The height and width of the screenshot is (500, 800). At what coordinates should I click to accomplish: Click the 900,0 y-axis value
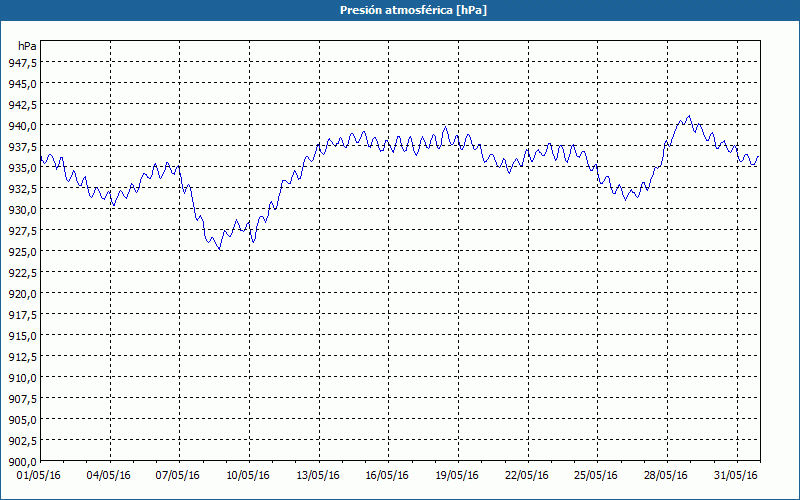click(x=22, y=461)
